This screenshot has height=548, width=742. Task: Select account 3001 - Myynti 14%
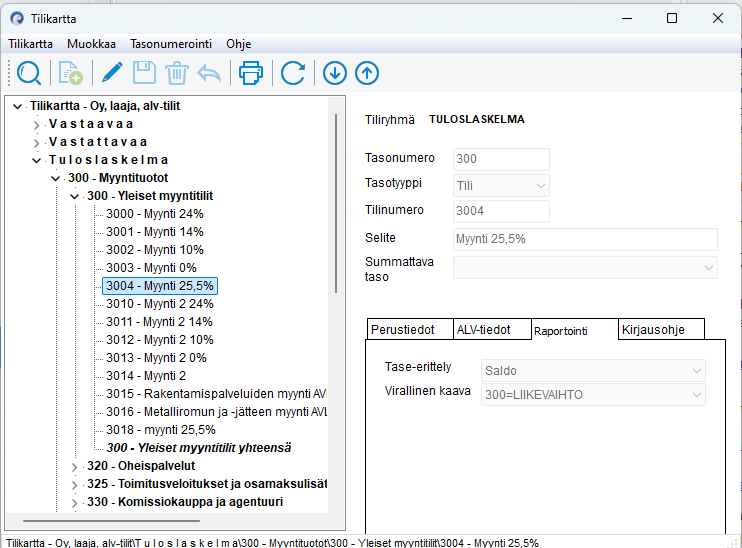click(x=155, y=232)
